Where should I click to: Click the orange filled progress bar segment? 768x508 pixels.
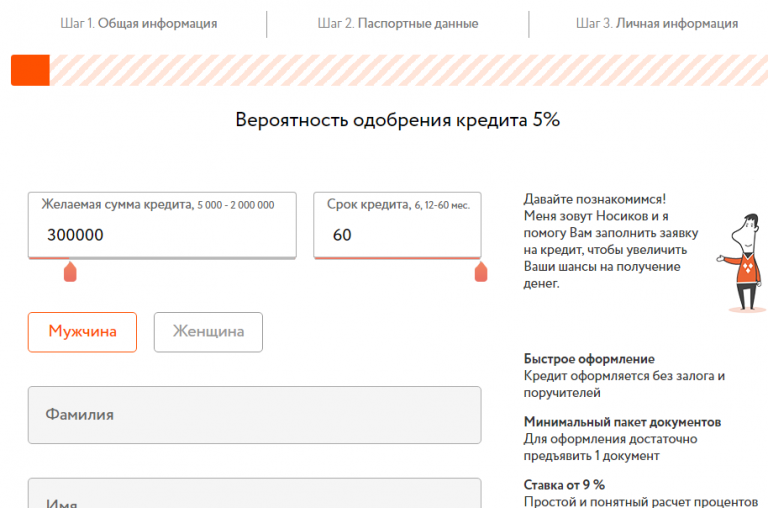point(30,70)
